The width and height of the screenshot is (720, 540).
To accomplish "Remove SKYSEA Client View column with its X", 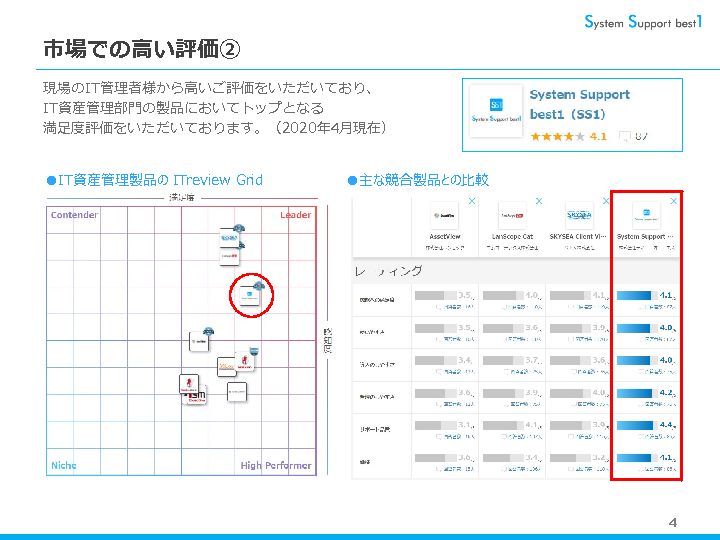I will point(606,201).
